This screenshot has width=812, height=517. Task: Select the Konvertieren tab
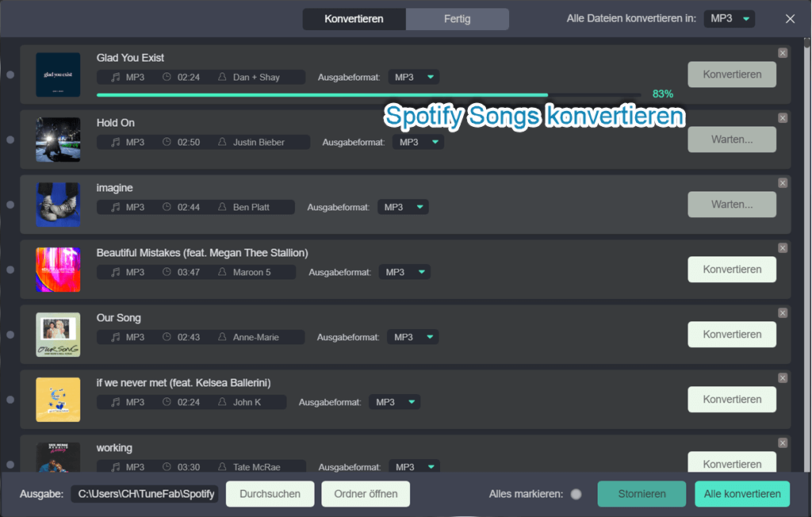[354, 18]
